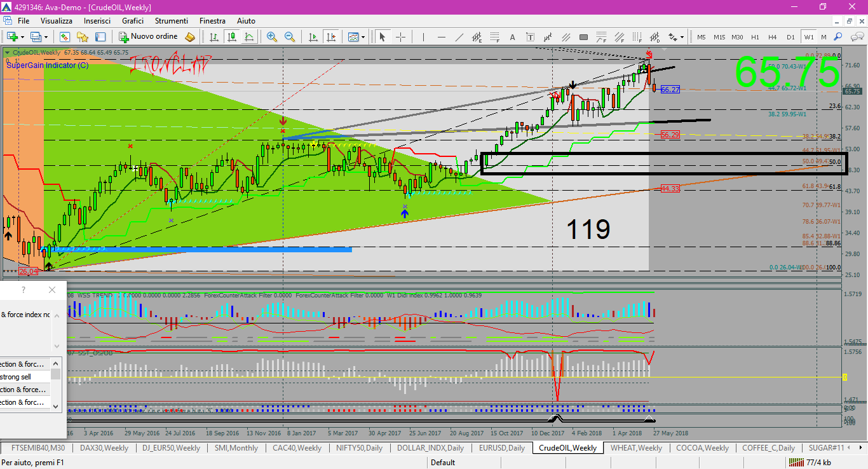
Task: Open new chart with the plus icon
Action: click(x=11, y=36)
